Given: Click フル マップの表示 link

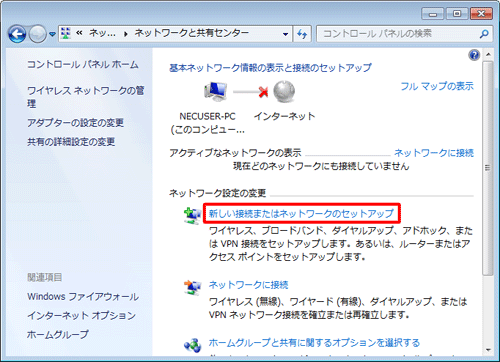Looking at the screenshot, I should click(437, 86).
